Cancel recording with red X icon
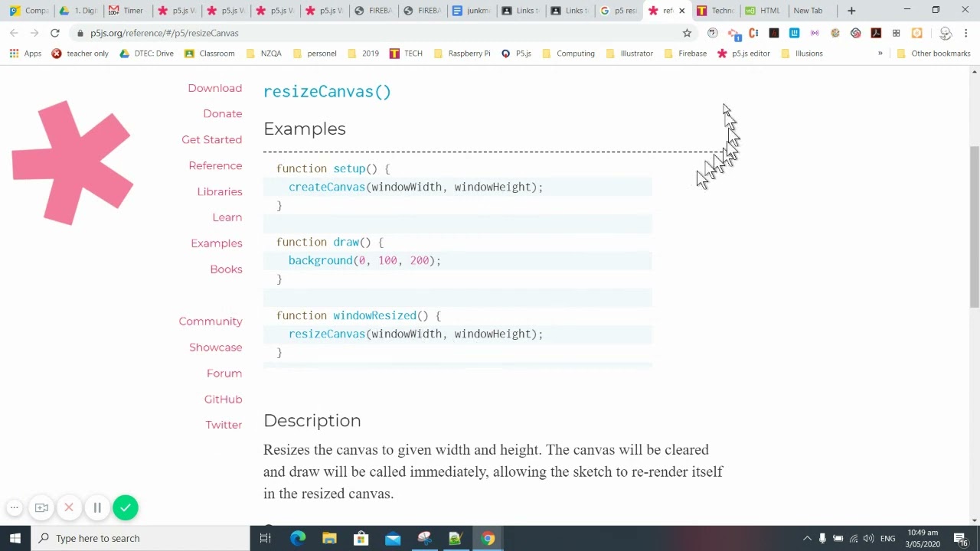 click(x=69, y=507)
